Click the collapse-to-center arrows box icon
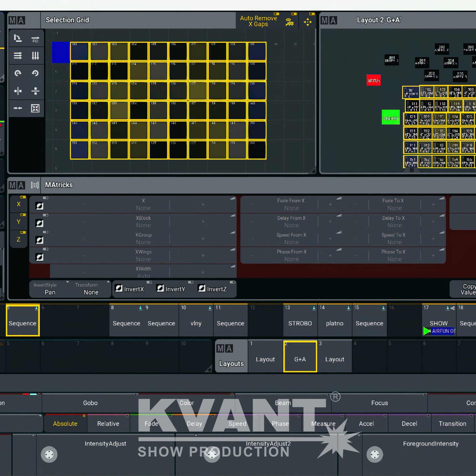This screenshot has width=476, height=476. [x=35, y=108]
